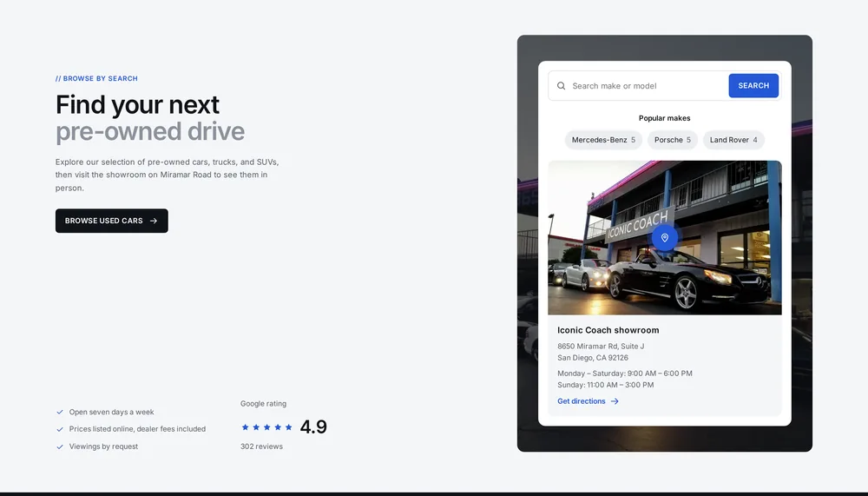The height and width of the screenshot is (496, 868).
Task: Click the checkmark beside Prices listed online
Action: coord(60,429)
